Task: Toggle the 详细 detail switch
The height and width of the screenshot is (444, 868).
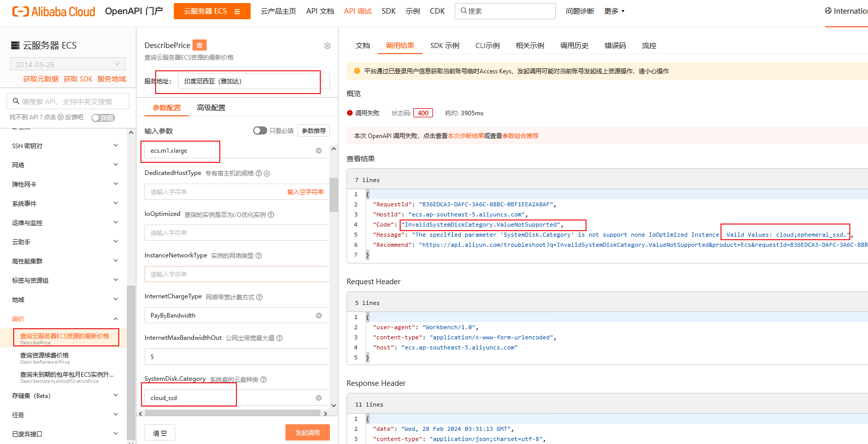Action: [x=103, y=118]
